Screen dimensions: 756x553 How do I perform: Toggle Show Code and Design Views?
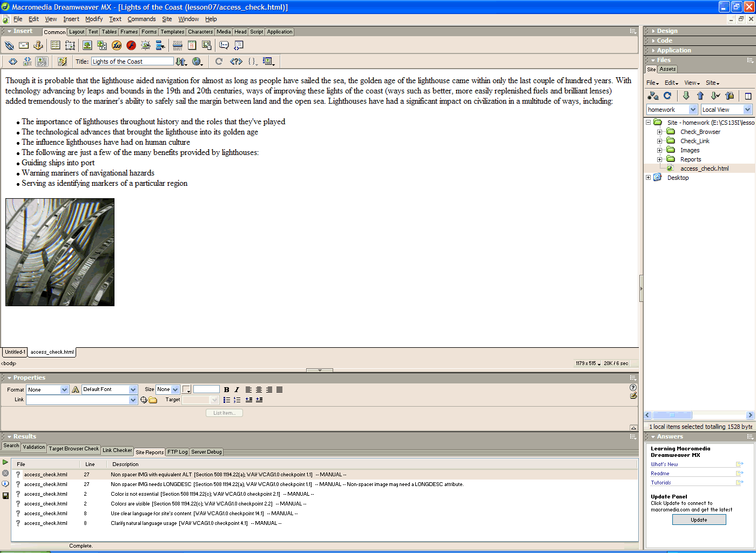pos(28,62)
